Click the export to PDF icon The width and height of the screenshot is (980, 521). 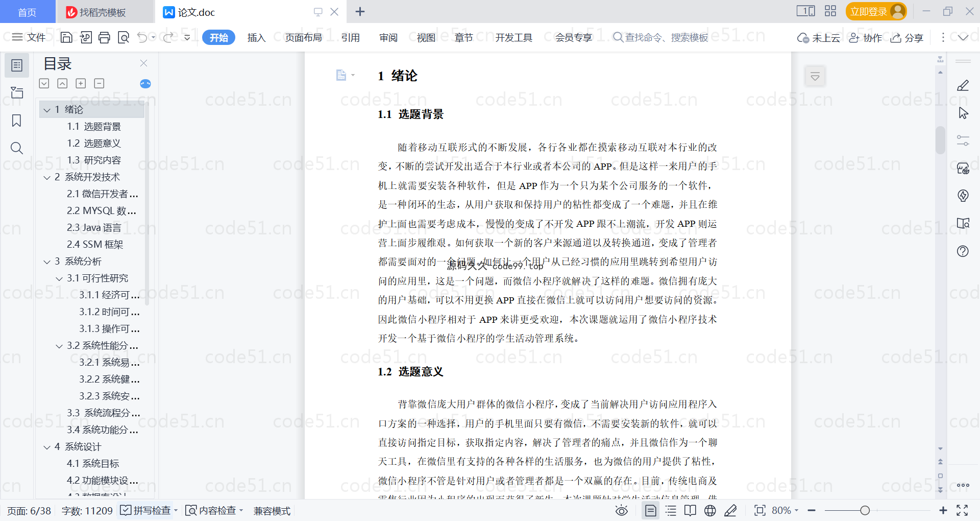(86, 37)
